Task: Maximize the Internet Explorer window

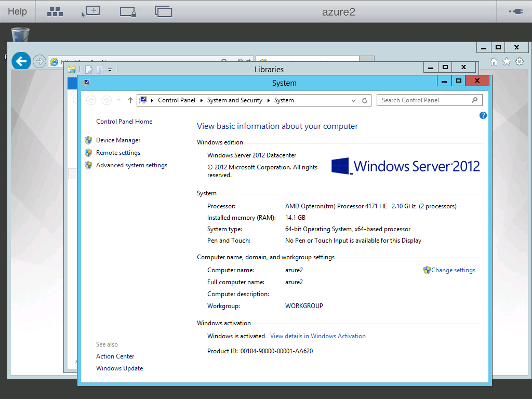Action: (x=498, y=47)
